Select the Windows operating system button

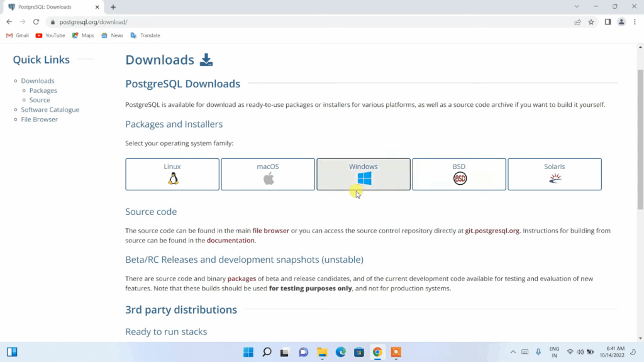(363, 175)
